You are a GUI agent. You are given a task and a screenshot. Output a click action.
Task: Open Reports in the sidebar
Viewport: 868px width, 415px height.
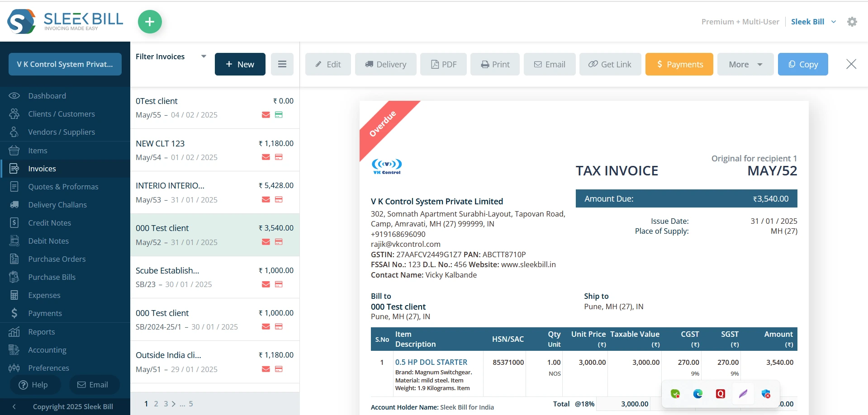[x=65, y=332]
